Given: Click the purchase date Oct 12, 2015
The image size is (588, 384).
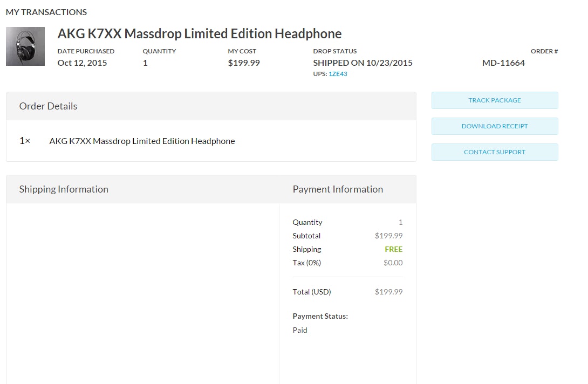Looking at the screenshot, I should tap(82, 63).
